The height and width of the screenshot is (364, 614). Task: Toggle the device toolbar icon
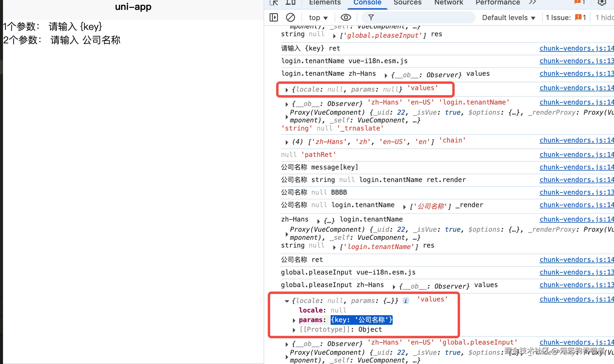coord(290,3)
